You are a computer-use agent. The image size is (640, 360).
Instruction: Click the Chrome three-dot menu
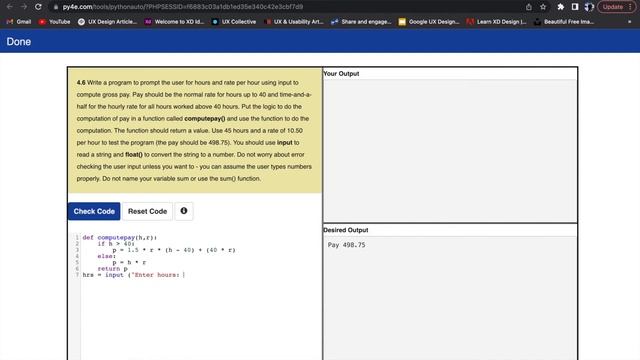(631, 7)
